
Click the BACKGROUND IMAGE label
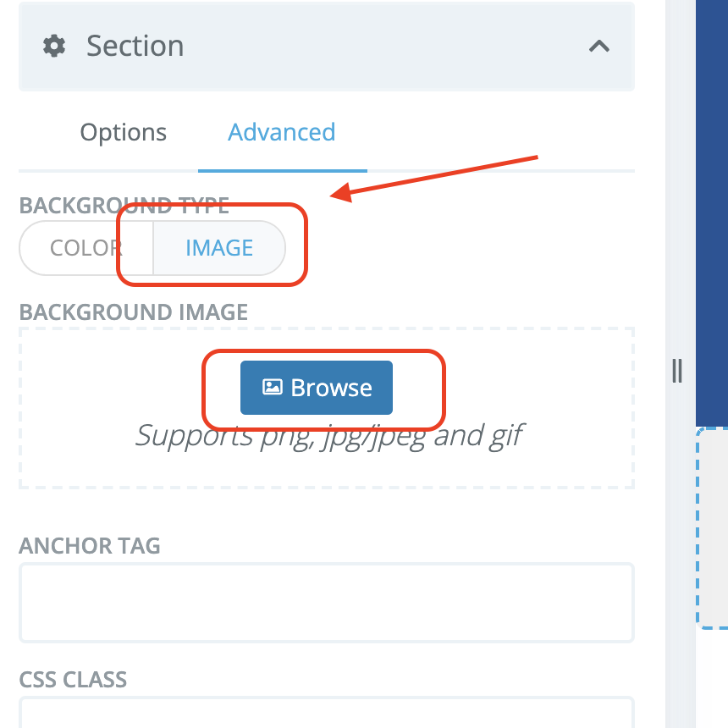pyautogui.click(x=133, y=312)
